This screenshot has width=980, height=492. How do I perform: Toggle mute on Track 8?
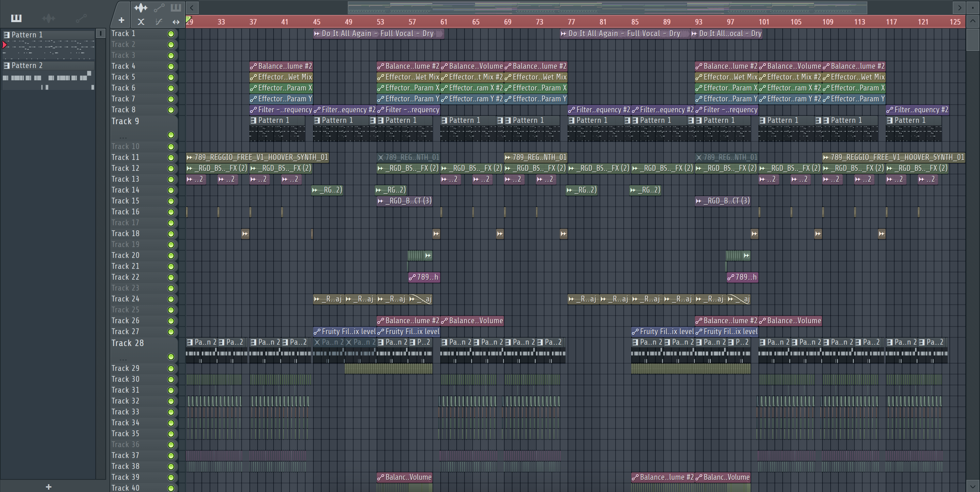click(x=171, y=110)
